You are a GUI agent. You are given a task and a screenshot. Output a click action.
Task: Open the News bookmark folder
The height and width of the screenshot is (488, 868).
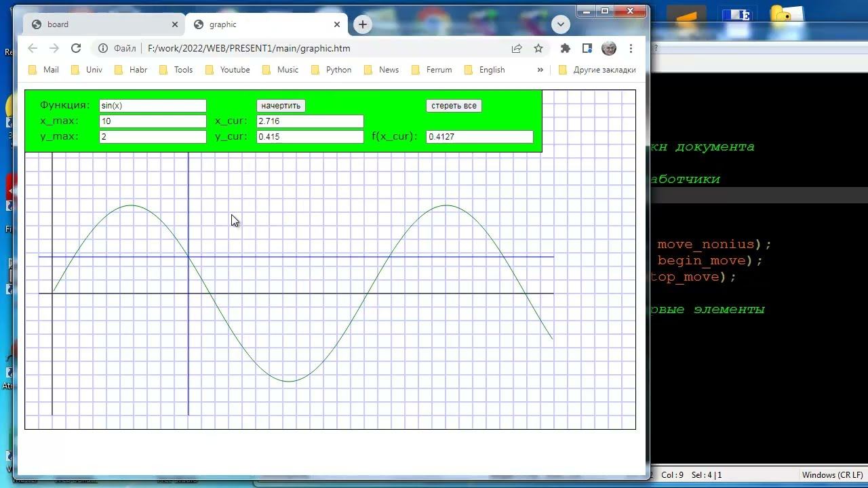(382, 70)
